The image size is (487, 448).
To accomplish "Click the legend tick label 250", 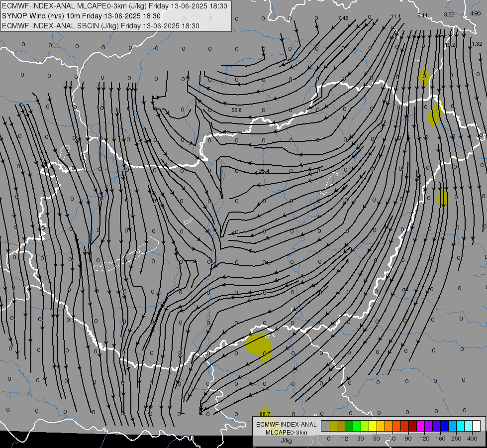I will point(456,439).
